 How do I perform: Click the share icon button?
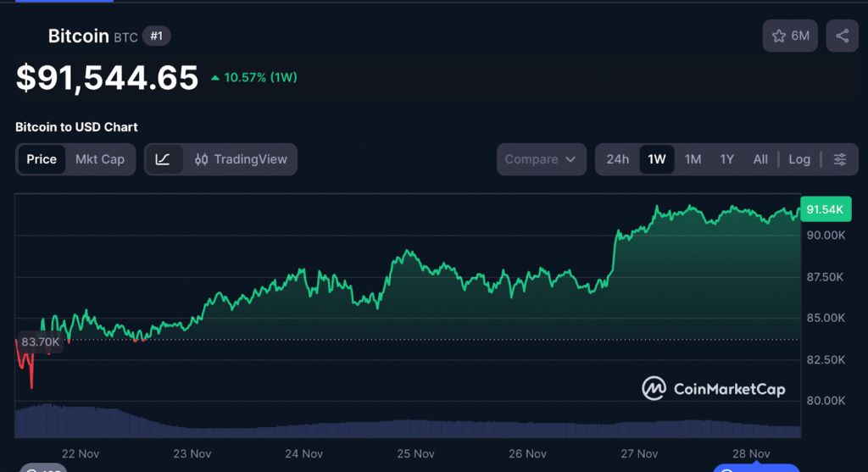coord(842,36)
